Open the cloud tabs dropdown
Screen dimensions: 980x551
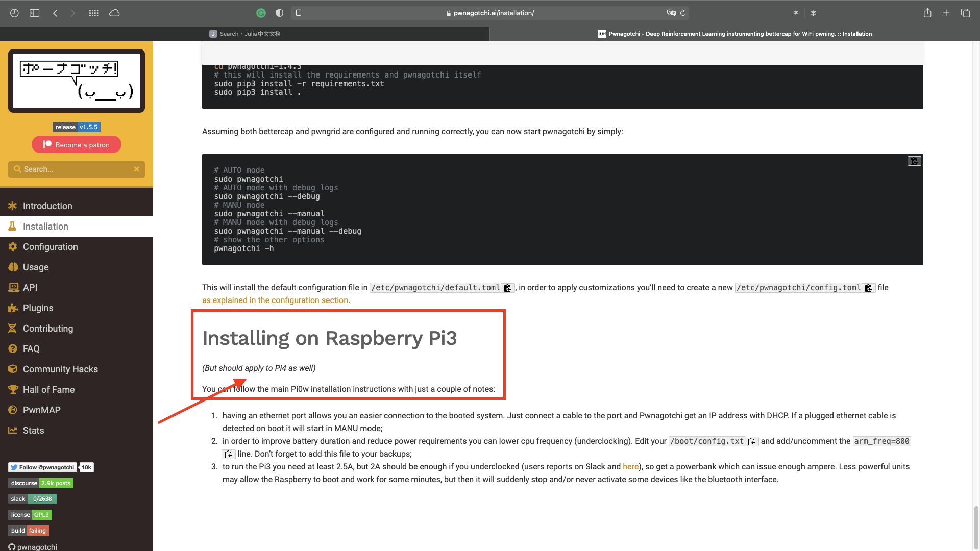[114, 13]
